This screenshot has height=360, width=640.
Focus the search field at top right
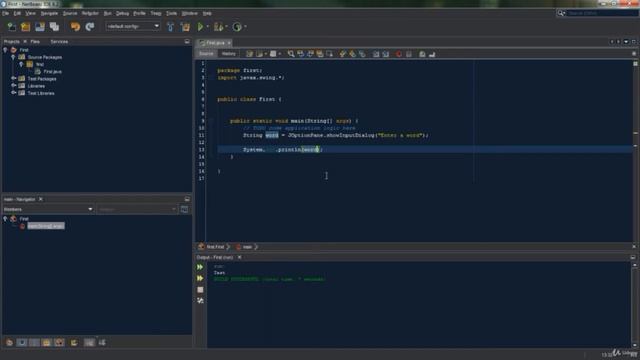pyautogui.click(x=603, y=13)
